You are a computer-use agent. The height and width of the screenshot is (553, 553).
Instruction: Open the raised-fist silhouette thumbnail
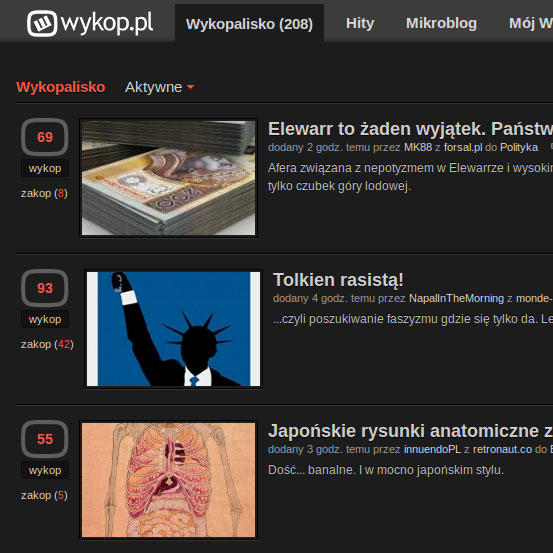[x=174, y=329]
